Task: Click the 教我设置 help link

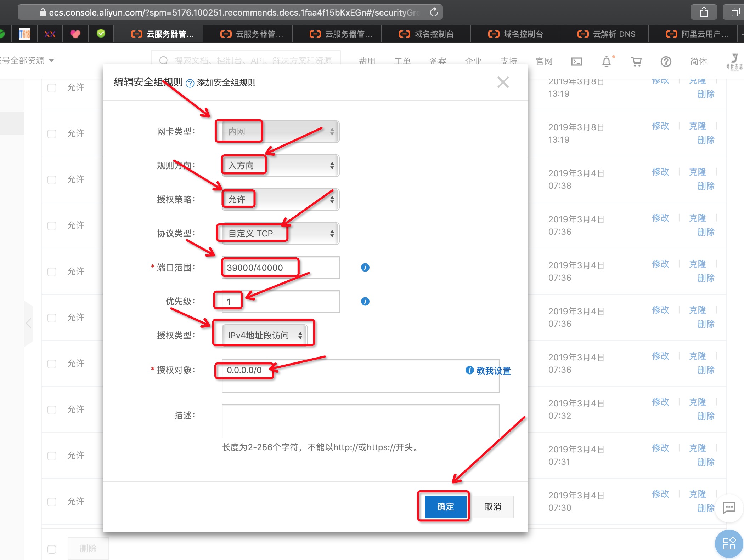Action: [493, 371]
